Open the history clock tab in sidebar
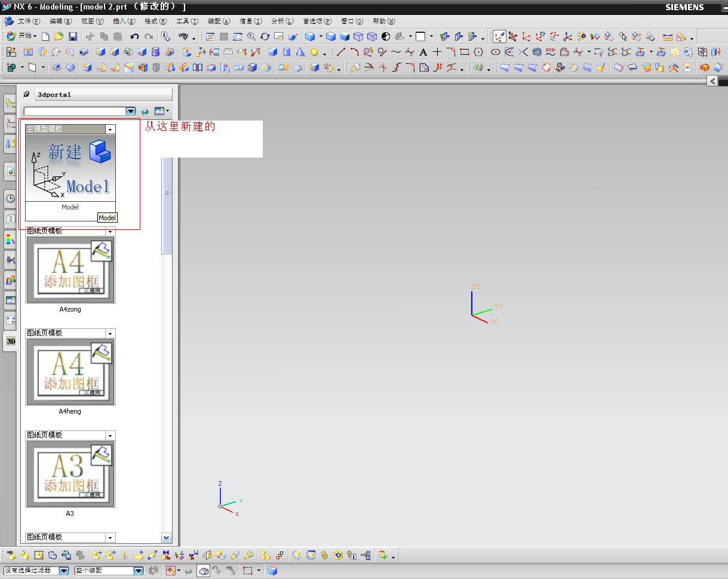728x579 pixels. (x=10, y=198)
